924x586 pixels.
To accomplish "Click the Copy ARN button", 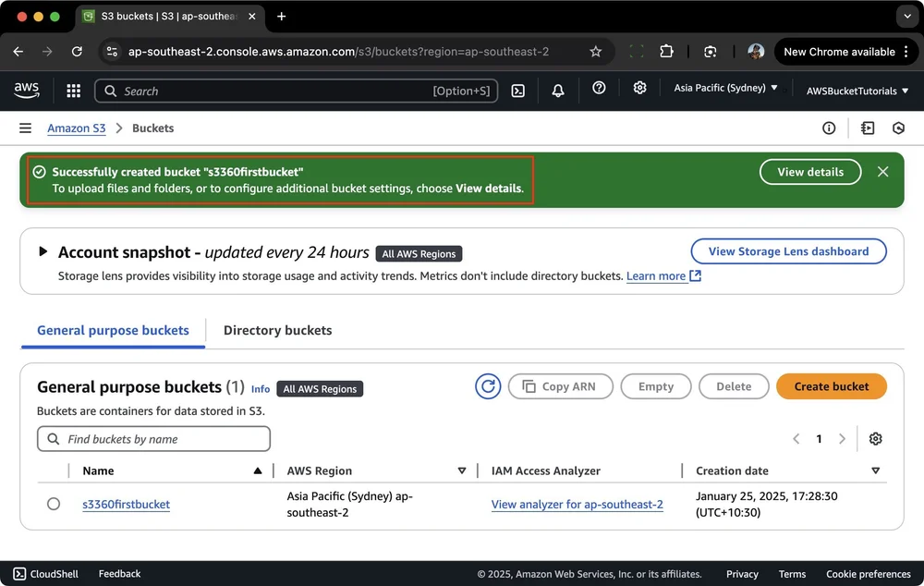I will (x=561, y=386).
